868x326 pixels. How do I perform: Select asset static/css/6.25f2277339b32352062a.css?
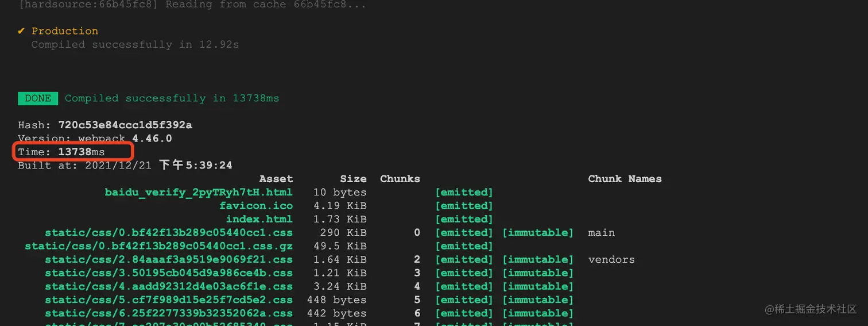(169, 313)
